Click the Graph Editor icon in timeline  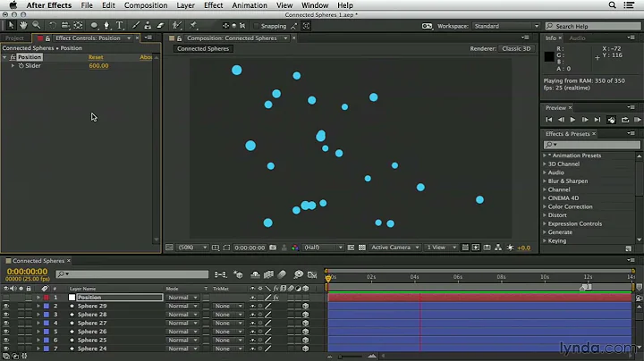point(312,274)
